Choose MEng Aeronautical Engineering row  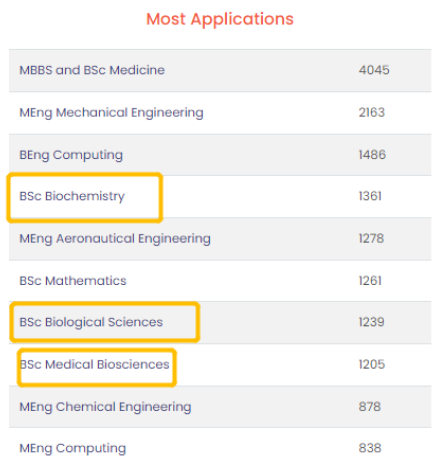(220, 239)
